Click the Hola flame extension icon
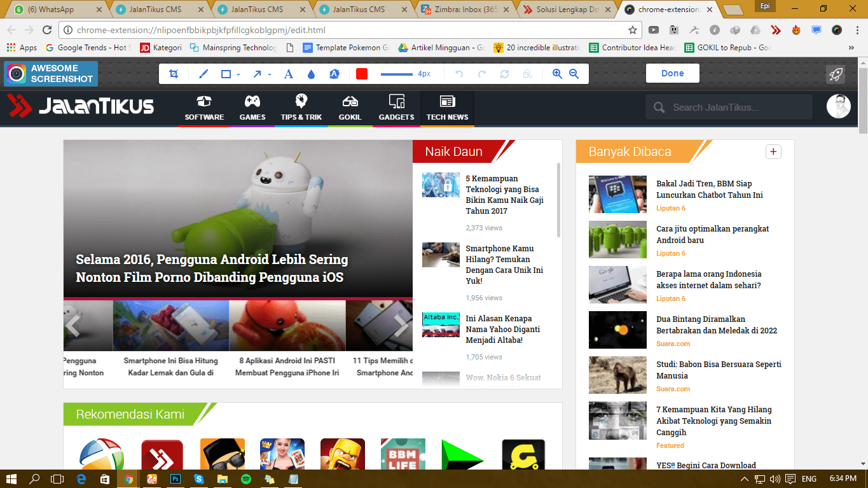Viewport: 868px width, 488px height. pos(796,30)
